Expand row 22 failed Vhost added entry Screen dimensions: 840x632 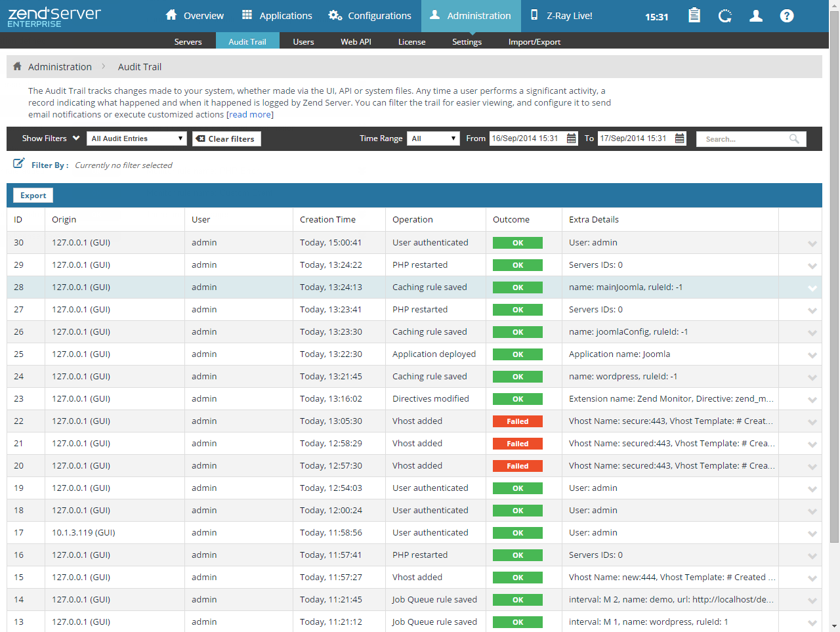pos(812,422)
